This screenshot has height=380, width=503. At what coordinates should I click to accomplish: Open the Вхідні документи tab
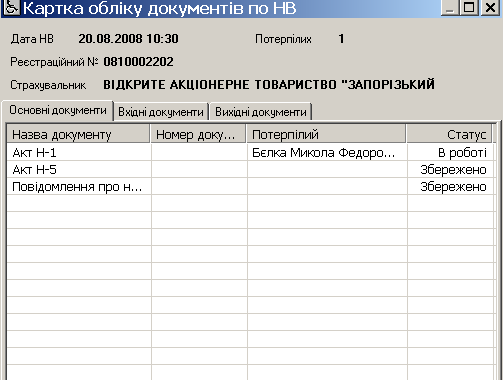(161, 112)
